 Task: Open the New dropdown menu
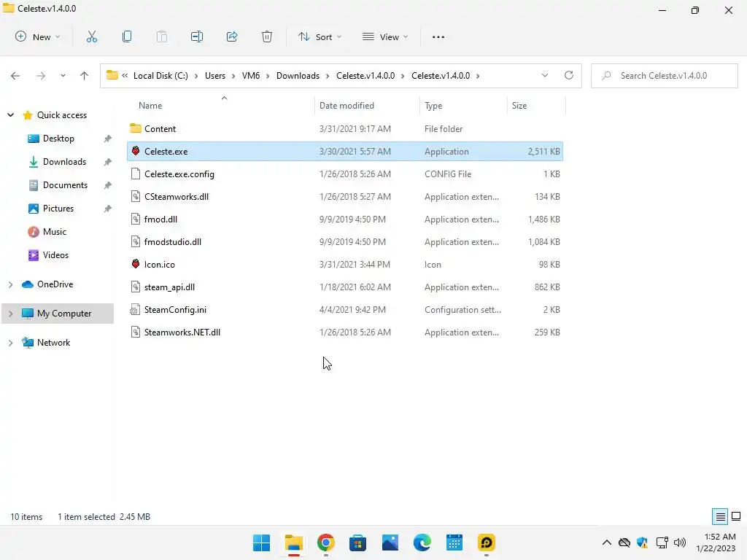[38, 36]
